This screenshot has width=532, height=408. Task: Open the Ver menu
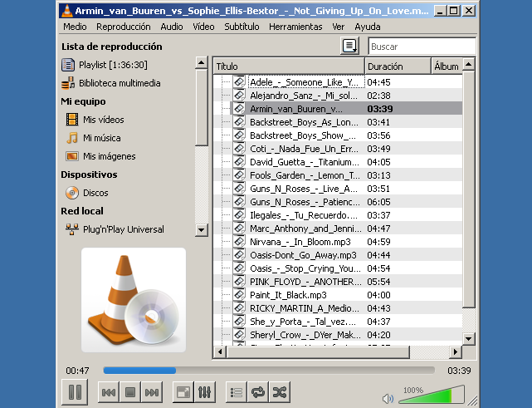click(339, 27)
